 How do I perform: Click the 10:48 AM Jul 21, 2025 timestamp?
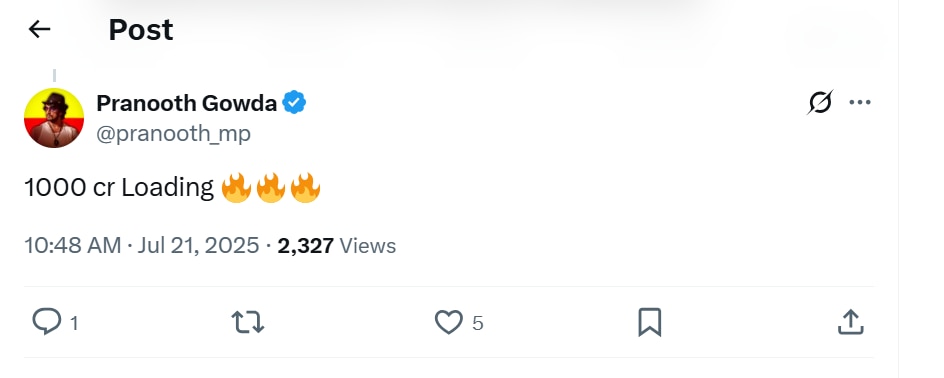point(141,246)
